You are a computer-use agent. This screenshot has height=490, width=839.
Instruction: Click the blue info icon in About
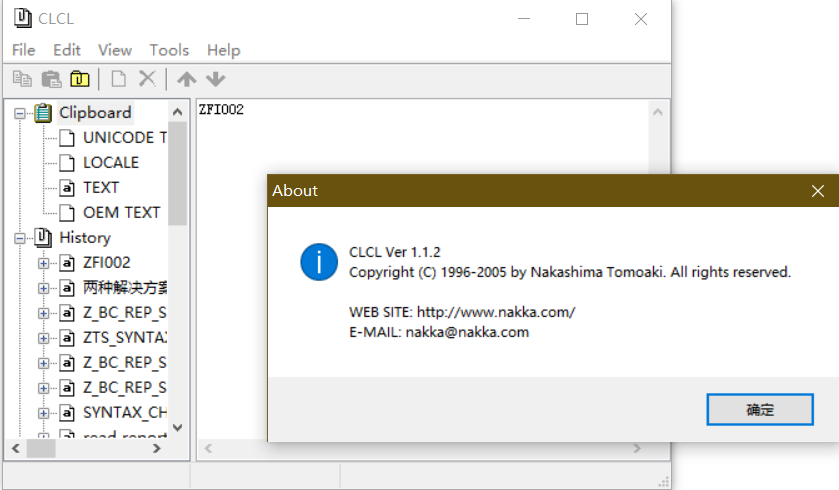pos(319,262)
